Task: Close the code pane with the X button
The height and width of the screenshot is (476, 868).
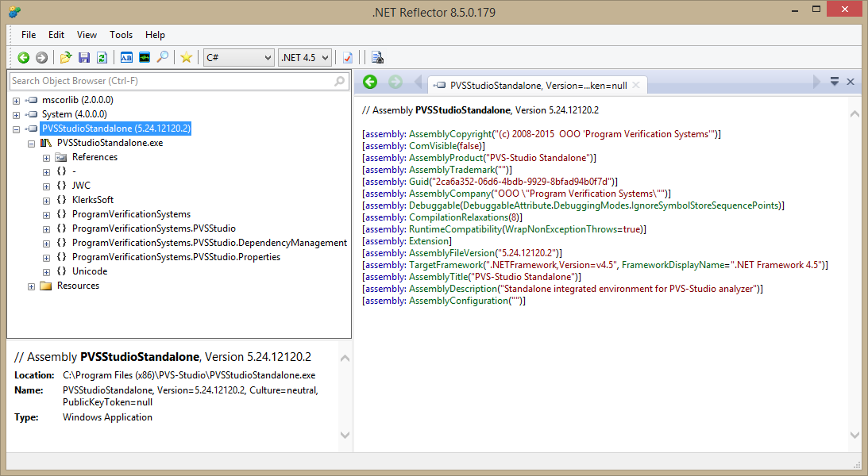Action: (x=851, y=82)
